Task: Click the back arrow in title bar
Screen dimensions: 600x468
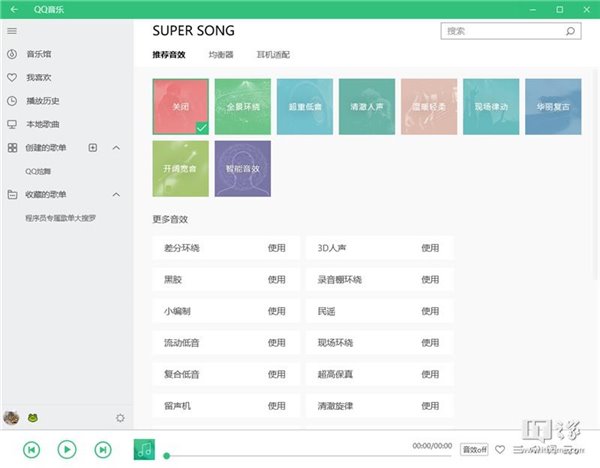Action: 14,9
